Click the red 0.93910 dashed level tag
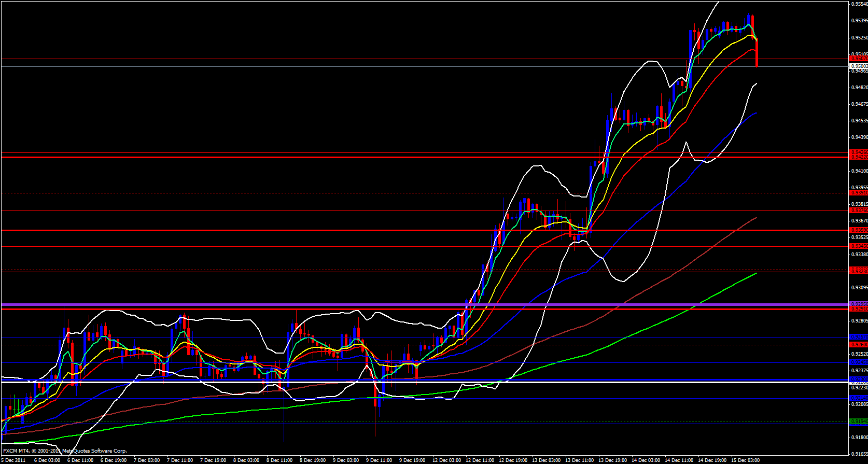The image size is (868, 464). coord(858,193)
